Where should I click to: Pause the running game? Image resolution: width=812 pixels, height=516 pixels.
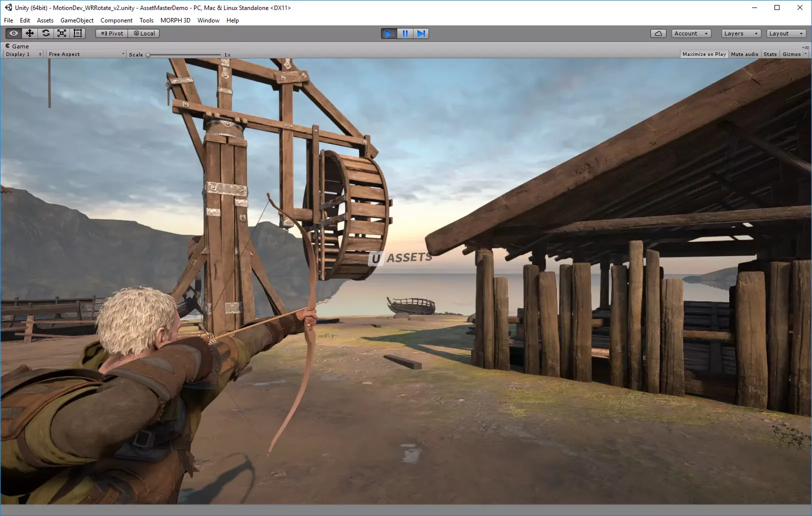(x=405, y=33)
